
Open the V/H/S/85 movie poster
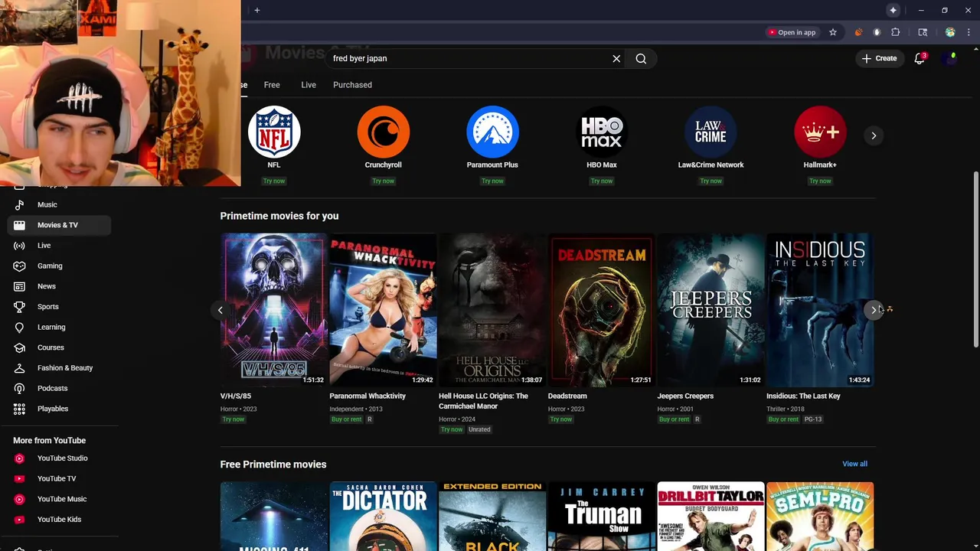coord(274,310)
